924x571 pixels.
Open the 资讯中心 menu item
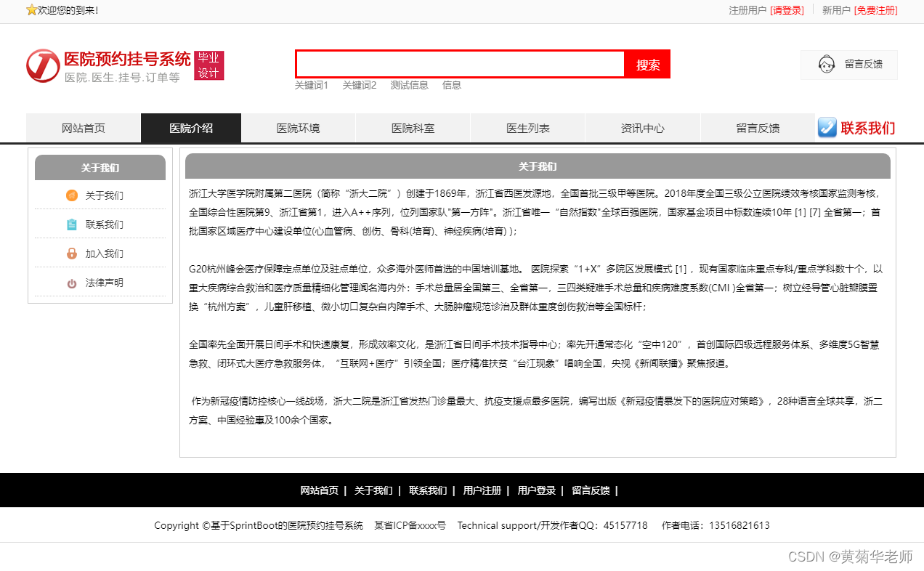[x=642, y=128]
